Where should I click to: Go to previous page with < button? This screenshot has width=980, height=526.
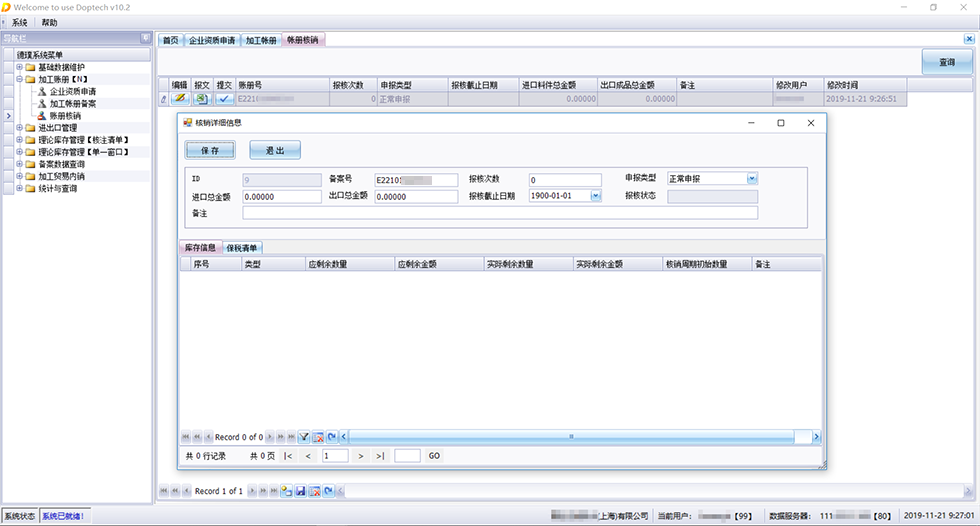click(308, 456)
